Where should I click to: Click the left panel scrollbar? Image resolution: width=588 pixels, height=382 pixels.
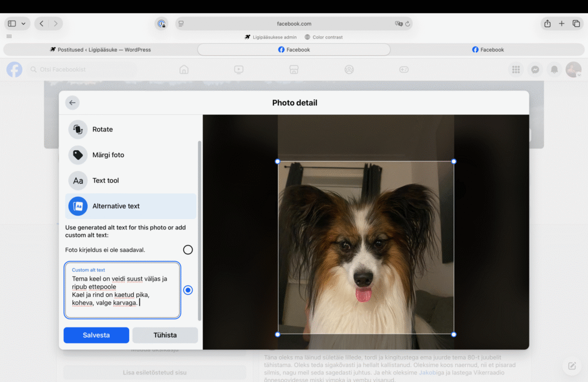tap(199, 229)
